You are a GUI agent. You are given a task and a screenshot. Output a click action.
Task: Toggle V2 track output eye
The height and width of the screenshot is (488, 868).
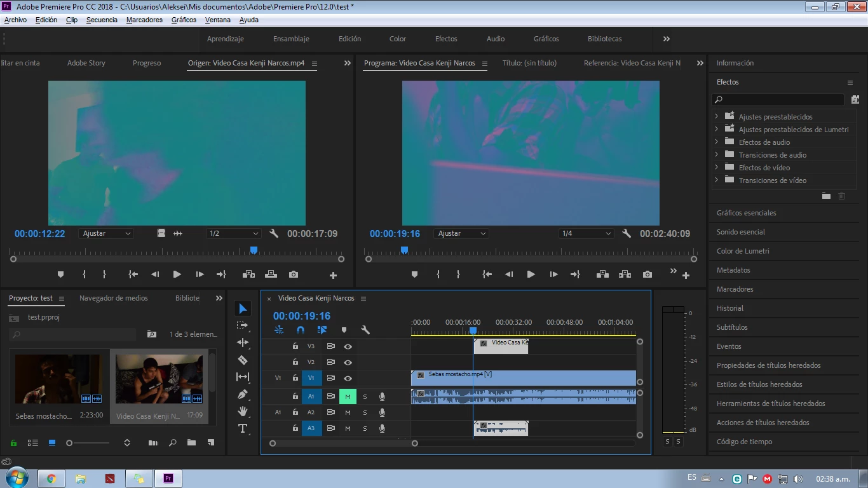pos(348,362)
